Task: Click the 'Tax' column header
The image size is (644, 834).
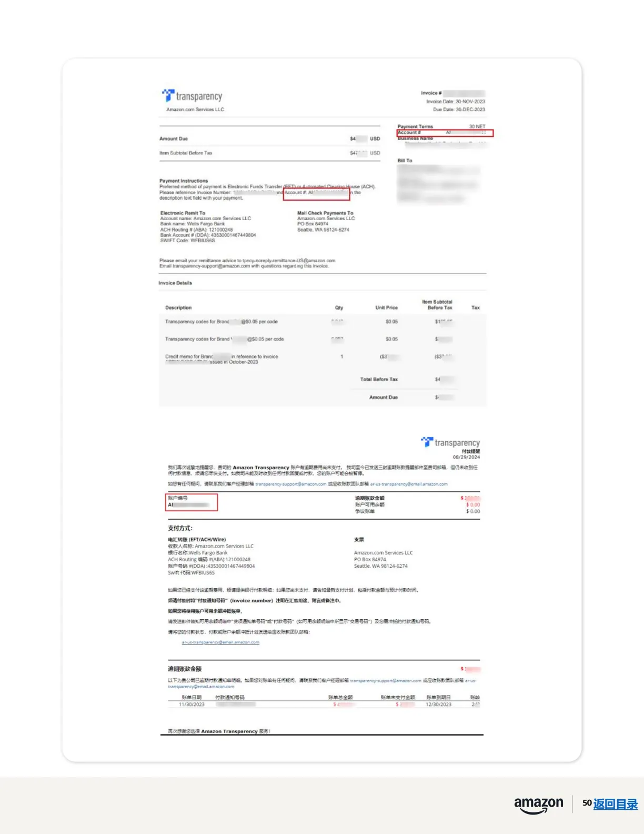Action: (476, 307)
